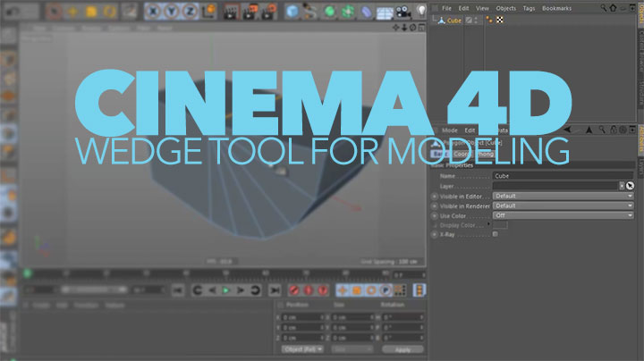Open Render Settings icon
This screenshot has height=361, width=644.
[x=268, y=12]
